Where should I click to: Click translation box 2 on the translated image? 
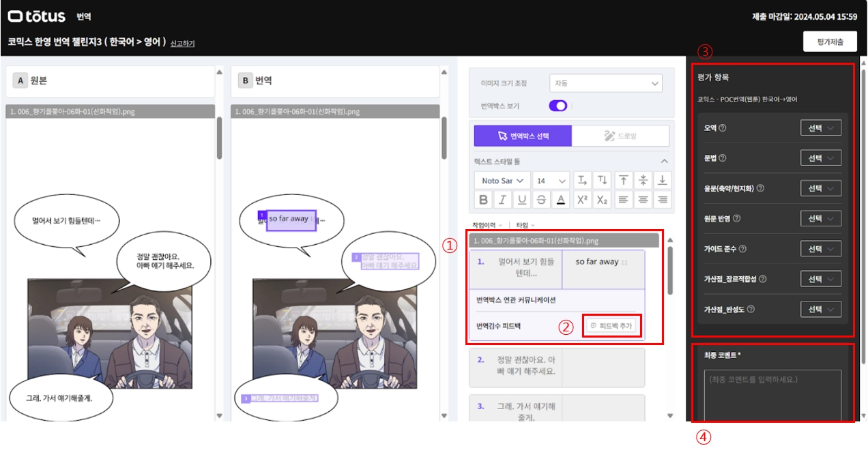coord(389,261)
